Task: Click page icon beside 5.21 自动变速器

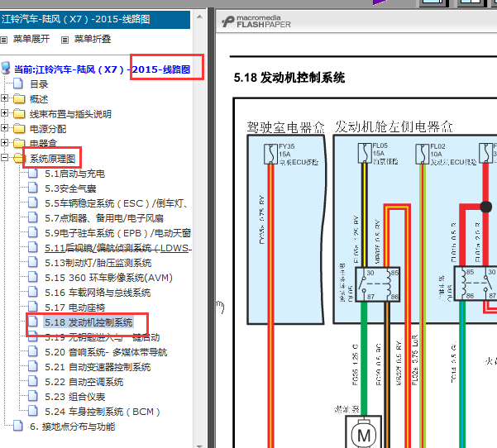Action: 33,366
